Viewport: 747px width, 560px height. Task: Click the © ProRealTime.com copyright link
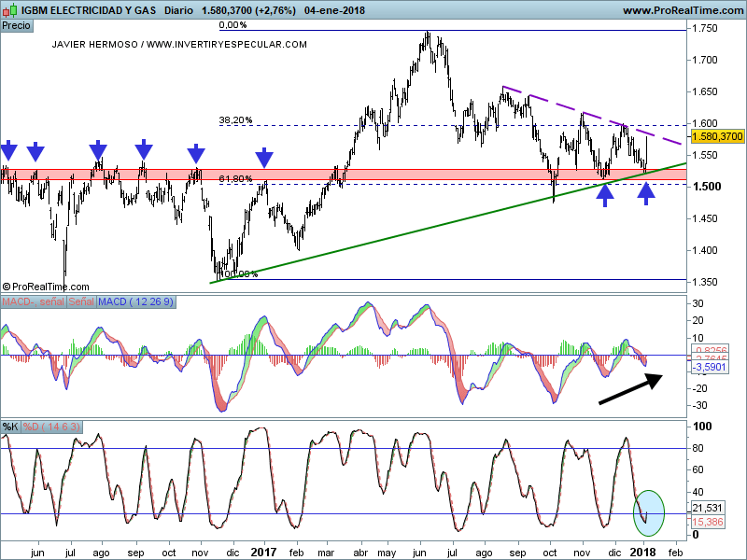pos(46,287)
